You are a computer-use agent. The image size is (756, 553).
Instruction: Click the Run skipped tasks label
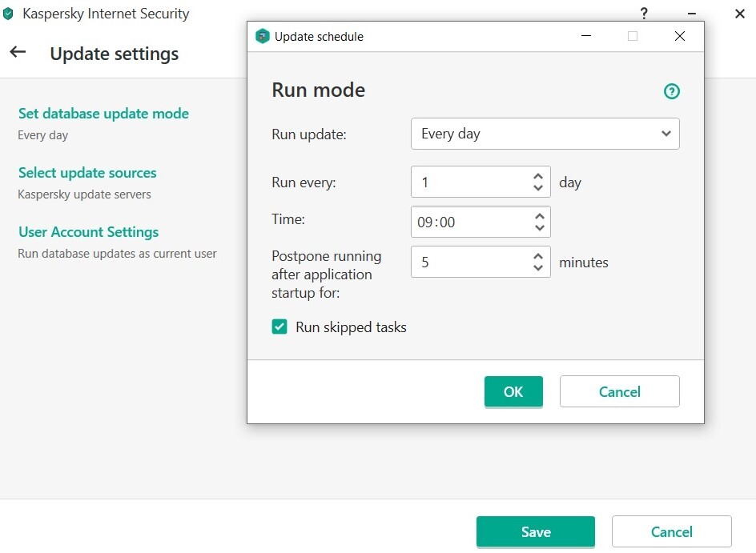pyautogui.click(x=351, y=327)
